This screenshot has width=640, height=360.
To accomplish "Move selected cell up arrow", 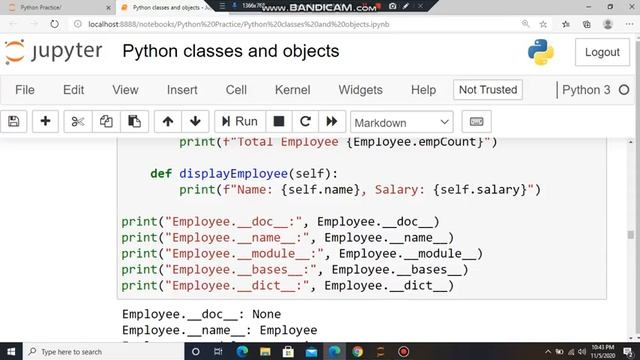I will (x=168, y=121).
